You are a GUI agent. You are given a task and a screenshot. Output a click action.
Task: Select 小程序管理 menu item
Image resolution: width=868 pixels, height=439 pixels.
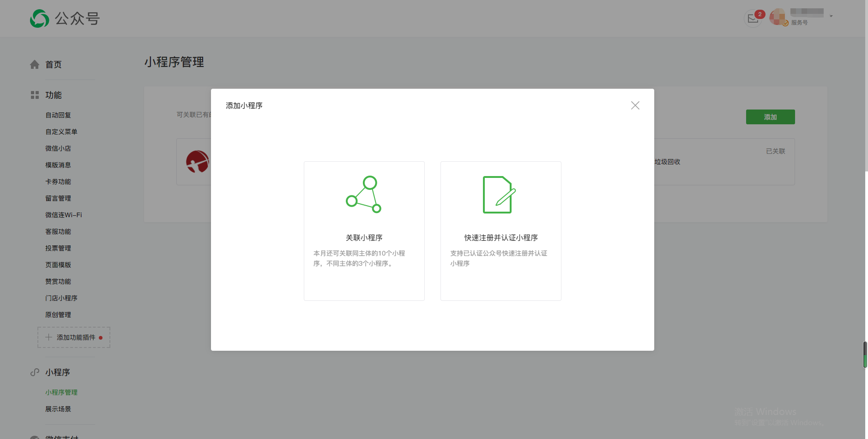61,392
